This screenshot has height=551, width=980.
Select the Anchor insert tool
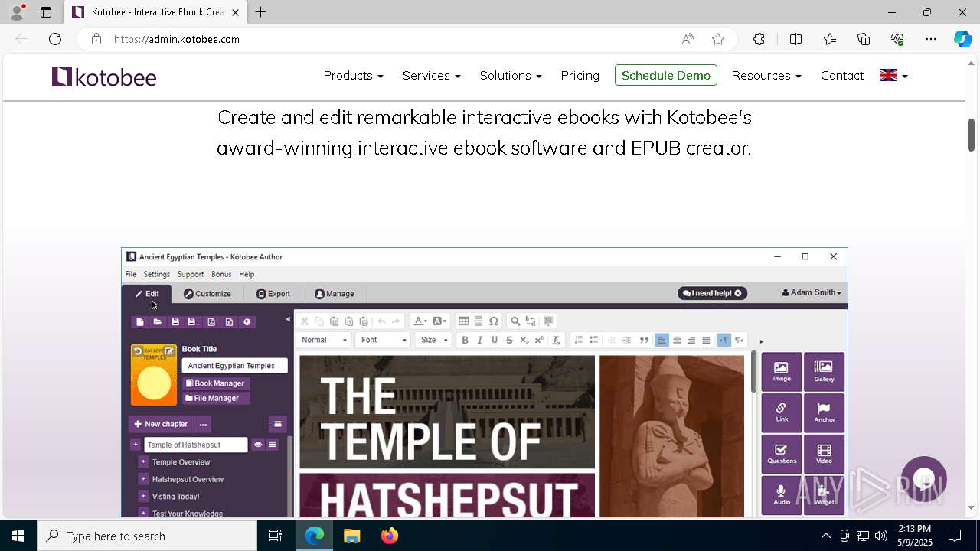coord(824,412)
